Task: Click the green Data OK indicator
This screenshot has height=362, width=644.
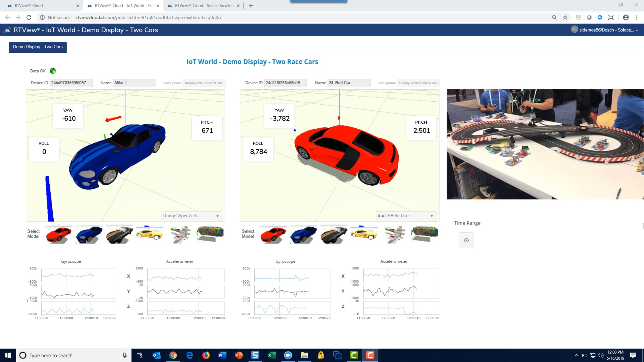Action: (53, 71)
